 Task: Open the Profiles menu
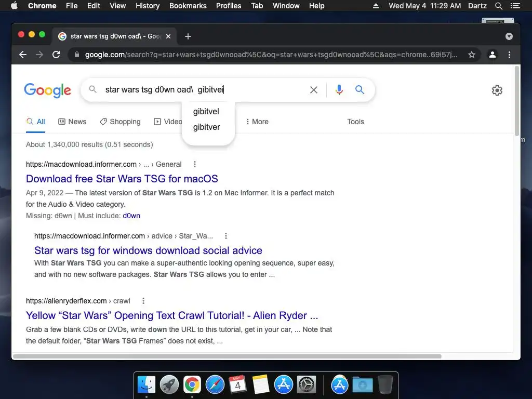coord(229,6)
